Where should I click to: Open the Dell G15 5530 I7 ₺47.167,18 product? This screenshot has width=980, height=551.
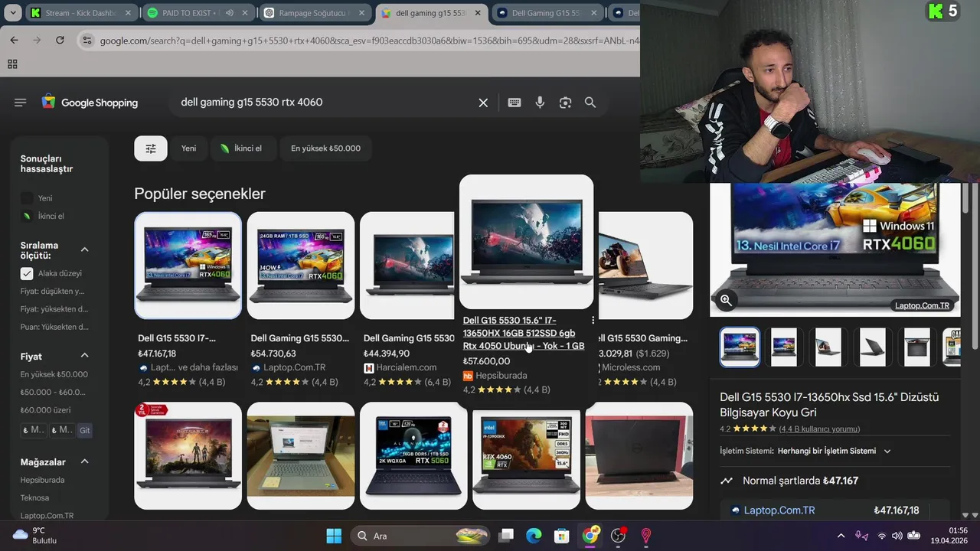(188, 300)
